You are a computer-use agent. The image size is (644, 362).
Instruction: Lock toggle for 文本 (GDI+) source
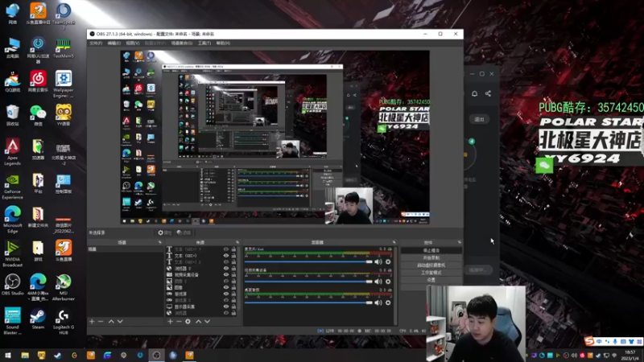pos(233,255)
